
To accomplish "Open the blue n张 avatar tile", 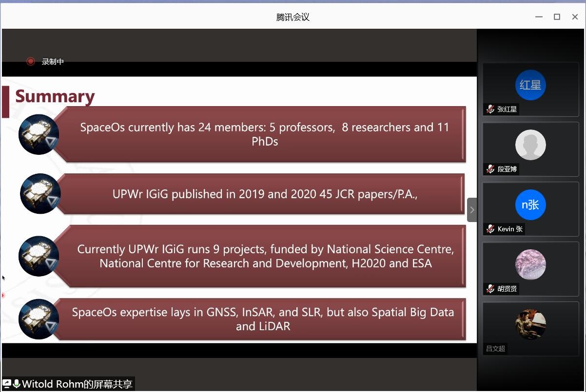I will pos(530,205).
